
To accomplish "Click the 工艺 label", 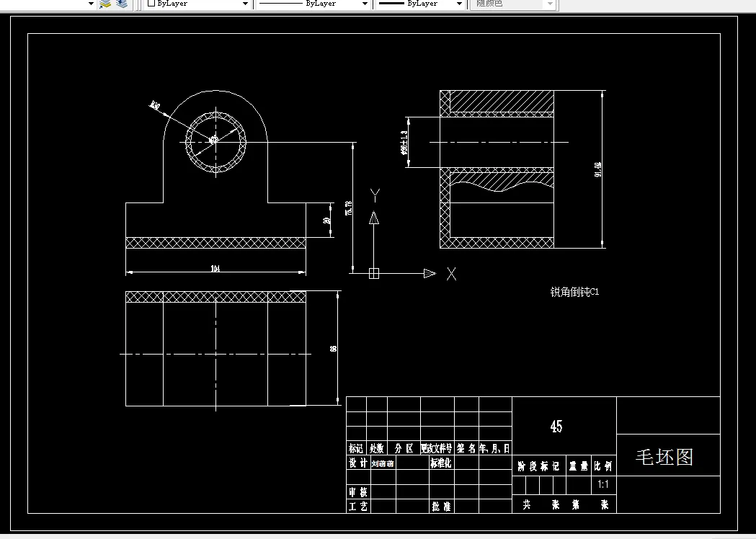I will (x=357, y=507).
